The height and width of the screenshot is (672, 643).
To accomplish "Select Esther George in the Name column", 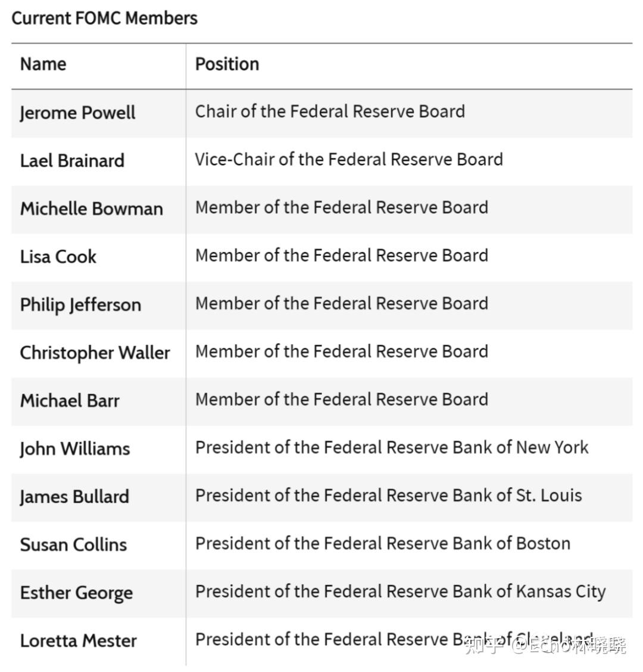I will click(x=76, y=593).
